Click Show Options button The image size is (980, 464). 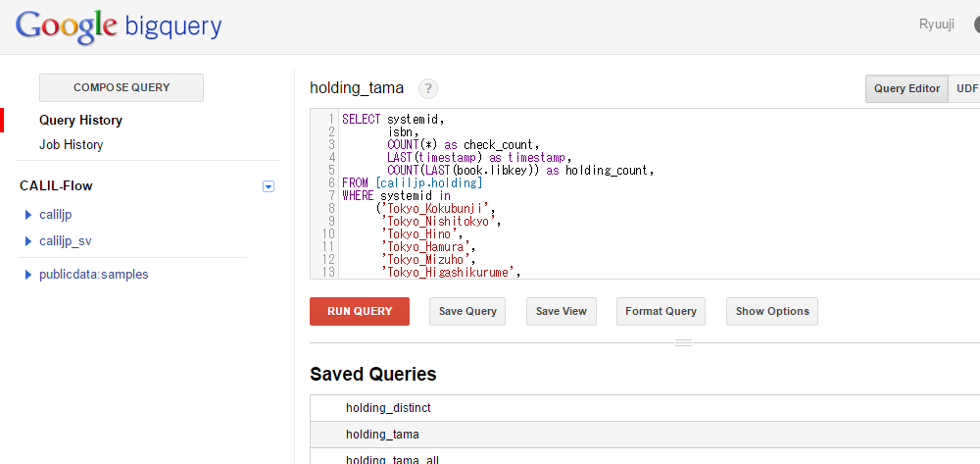772,311
